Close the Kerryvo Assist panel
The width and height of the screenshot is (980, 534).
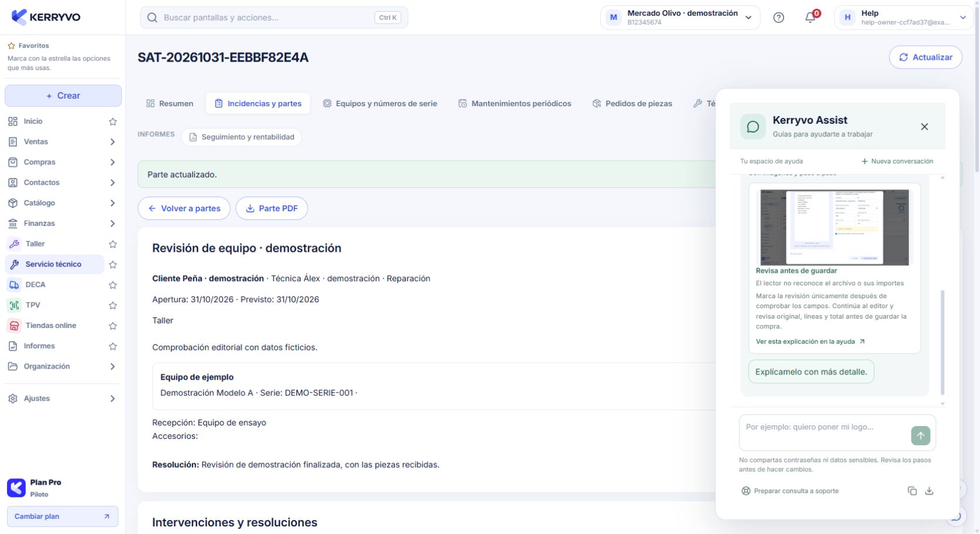click(x=924, y=127)
